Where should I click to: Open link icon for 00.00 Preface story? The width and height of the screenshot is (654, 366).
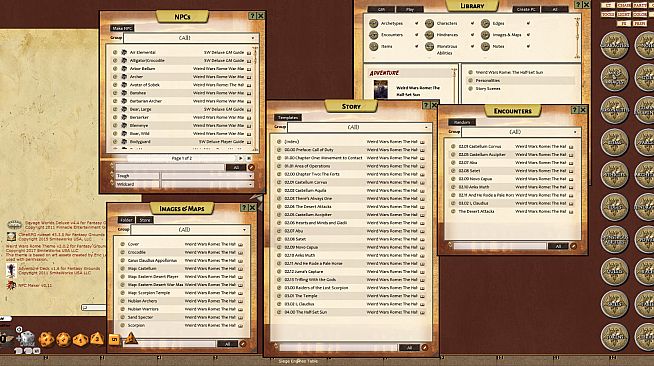coord(279,150)
